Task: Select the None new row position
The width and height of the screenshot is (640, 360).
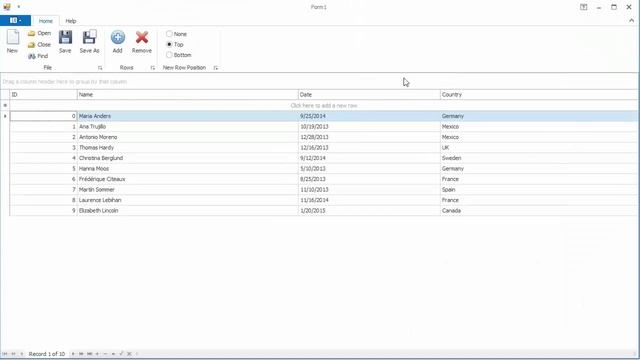Action: [x=176, y=34]
